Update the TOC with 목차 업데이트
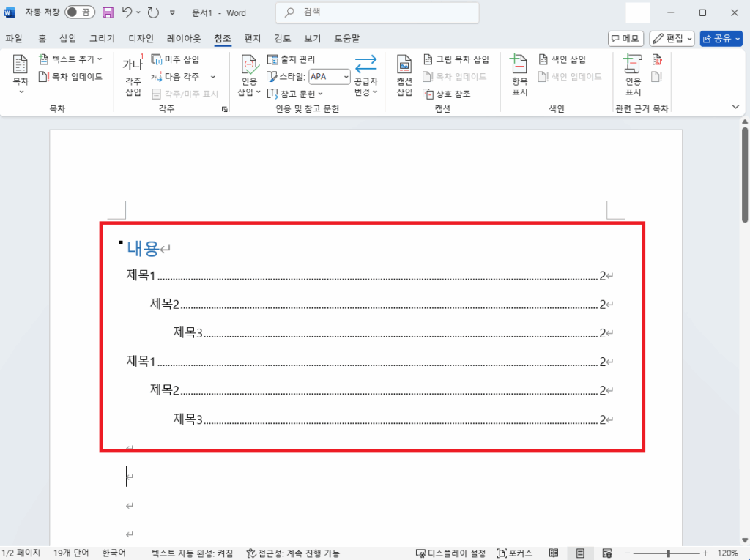This screenshot has height=560, width=750. point(71,77)
